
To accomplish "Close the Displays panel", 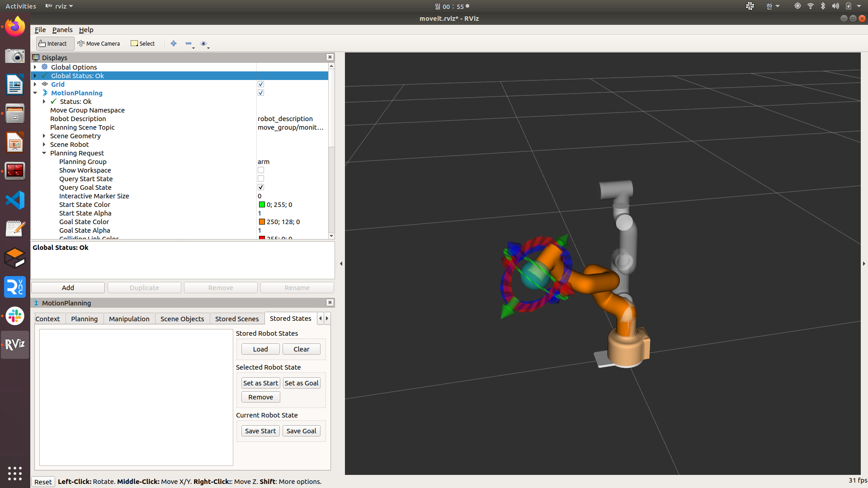I will point(330,57).
